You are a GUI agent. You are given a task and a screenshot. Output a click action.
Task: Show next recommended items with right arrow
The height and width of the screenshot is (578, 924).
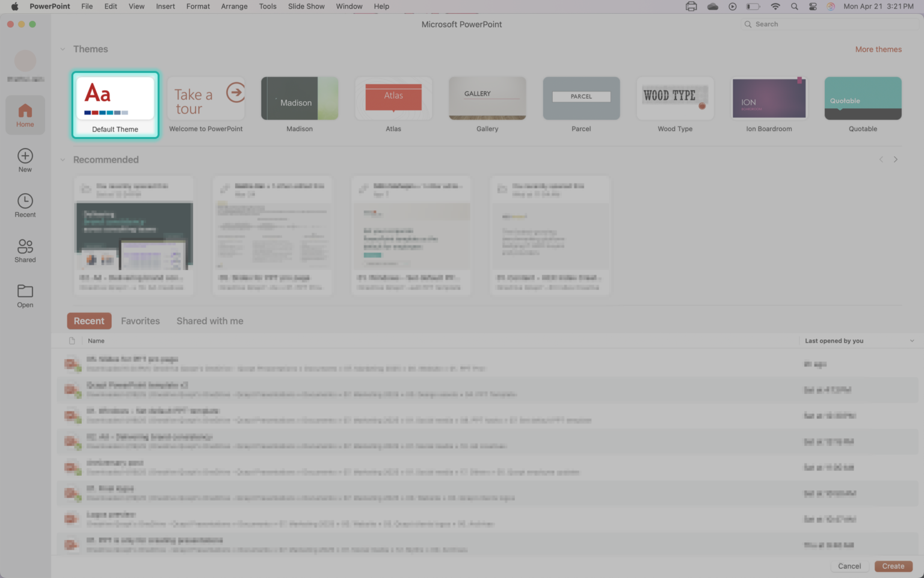895,160
